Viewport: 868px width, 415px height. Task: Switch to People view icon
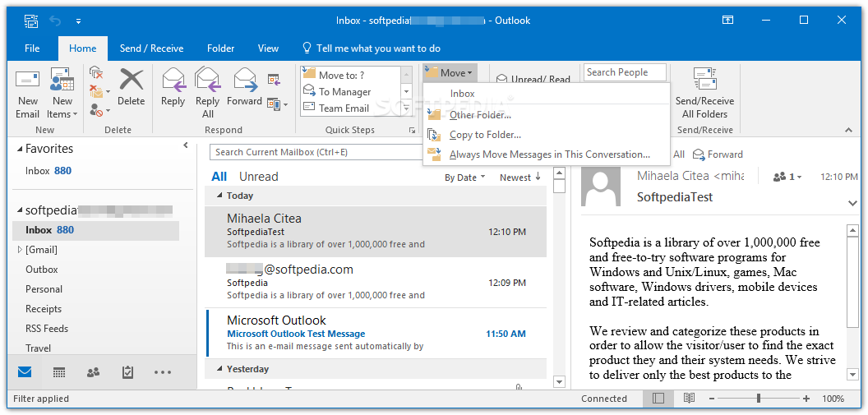(x=93, y=372)
